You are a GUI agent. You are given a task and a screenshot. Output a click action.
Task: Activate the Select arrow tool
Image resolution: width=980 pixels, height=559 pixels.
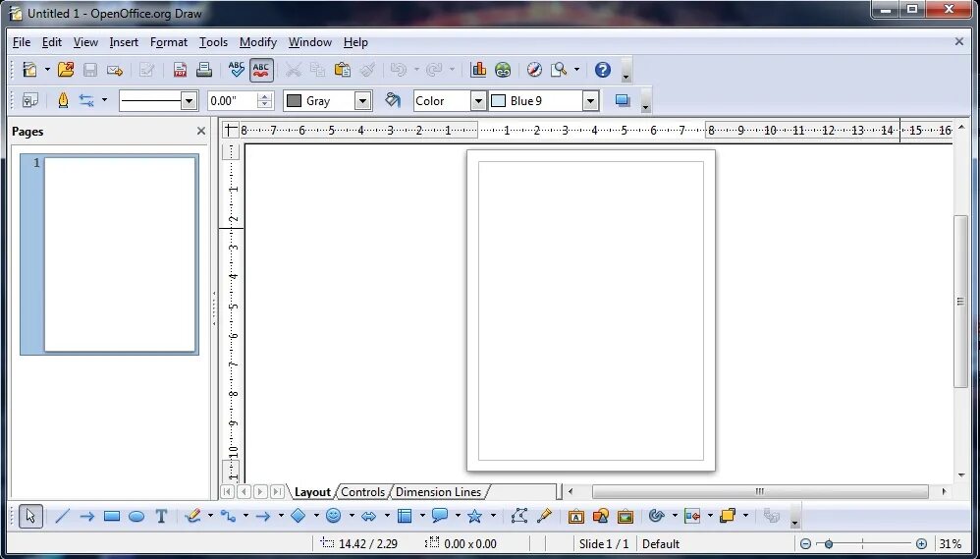click(x=30, y=516)
